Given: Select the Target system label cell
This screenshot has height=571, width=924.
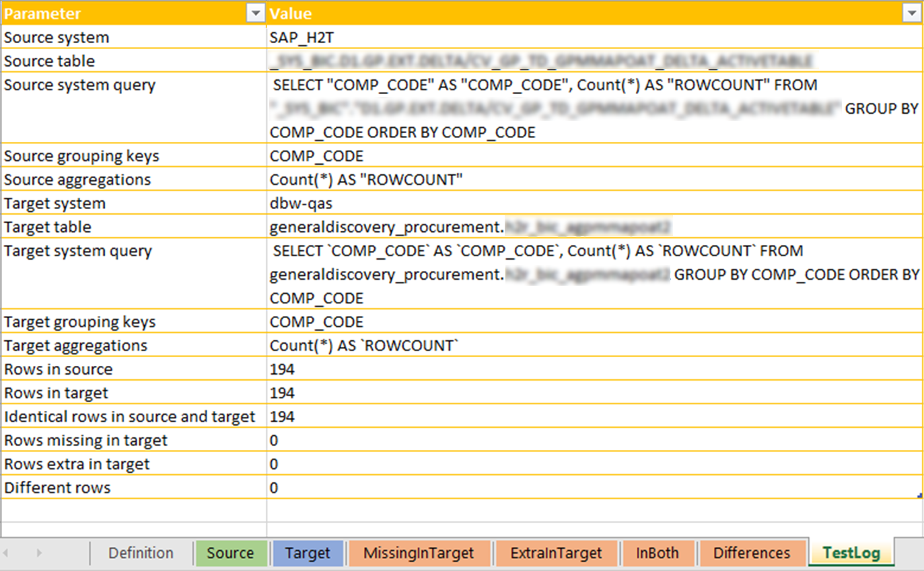Looking at the screenshot, I should [134, 203].
